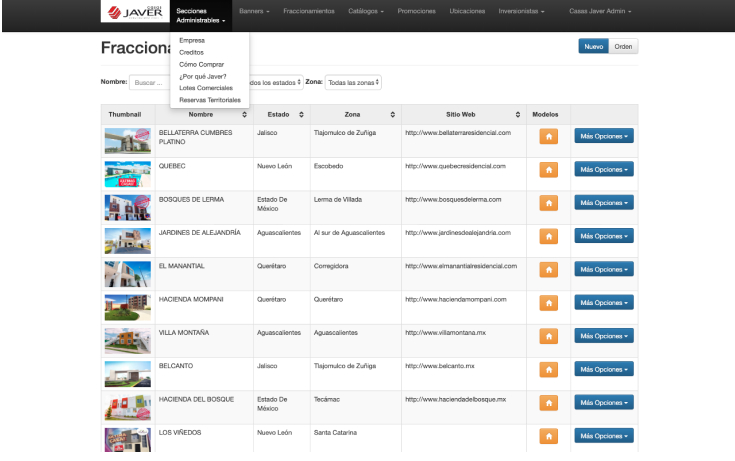Screen dimensions: 735x461
Task: Select Lotes Comerciales from the menu
Action: coord(206,88)
